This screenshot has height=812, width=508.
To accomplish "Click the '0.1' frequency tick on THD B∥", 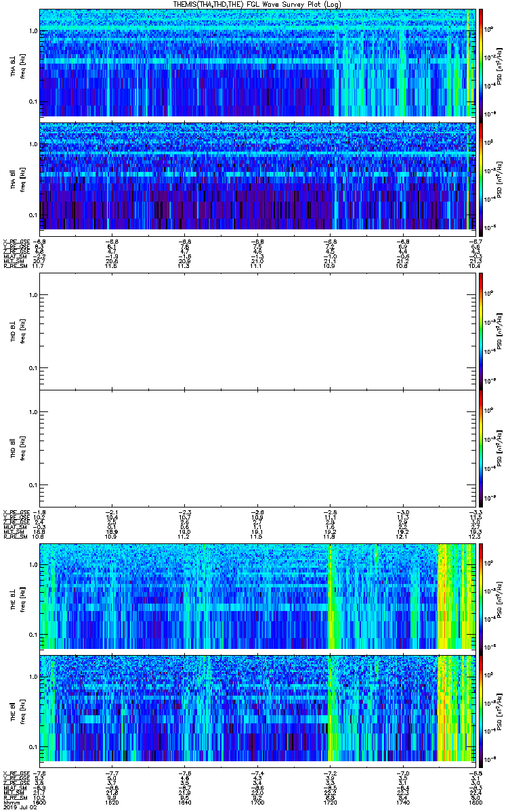I will [33, 485].
